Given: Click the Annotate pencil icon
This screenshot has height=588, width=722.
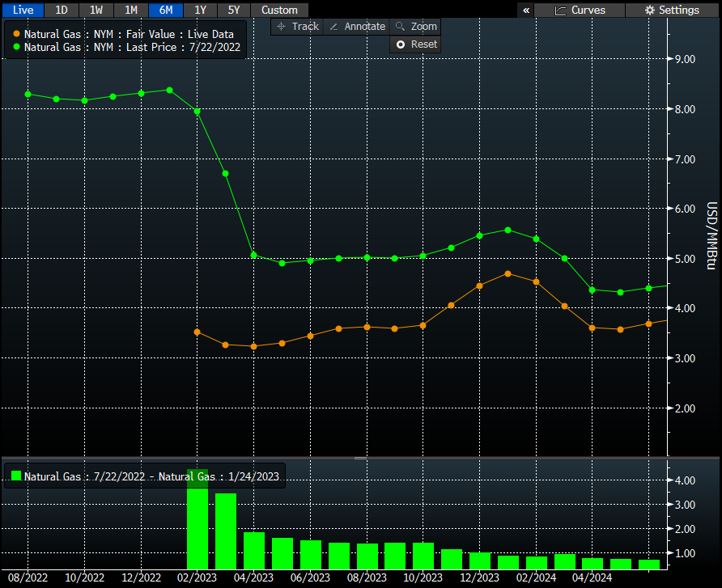Looking at the screenshot, I should 333,27.
